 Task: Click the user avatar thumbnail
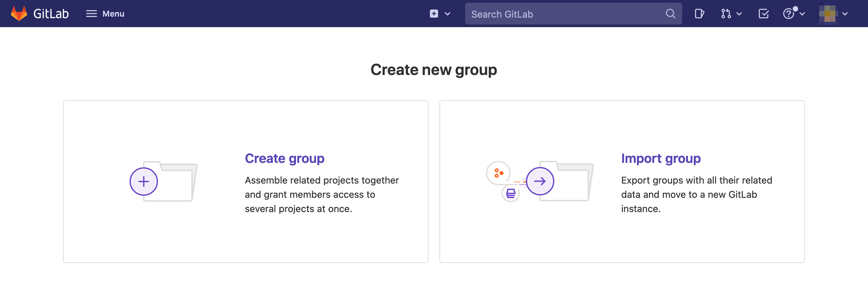[828, 14]
